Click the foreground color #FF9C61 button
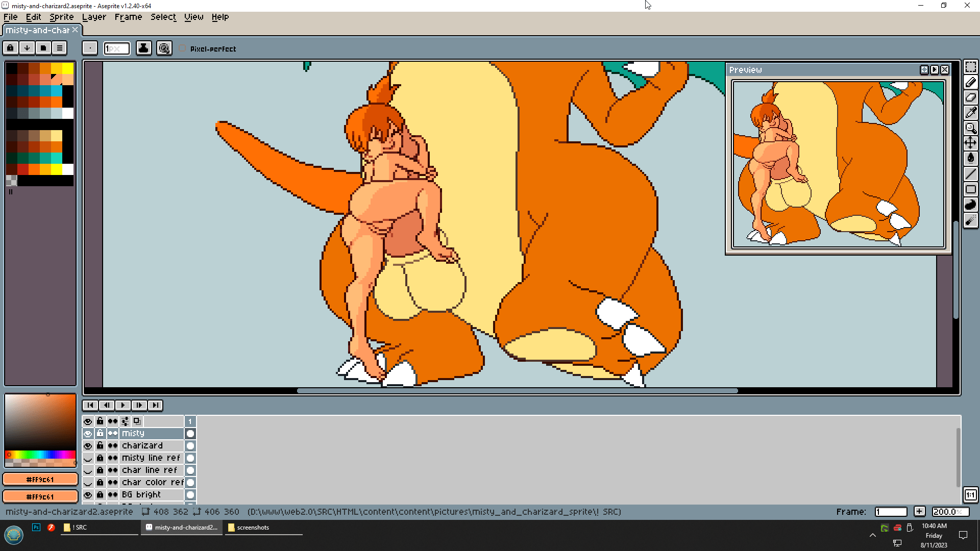Image resolution: width=980 pixels, height=551 pixels. 40,480
